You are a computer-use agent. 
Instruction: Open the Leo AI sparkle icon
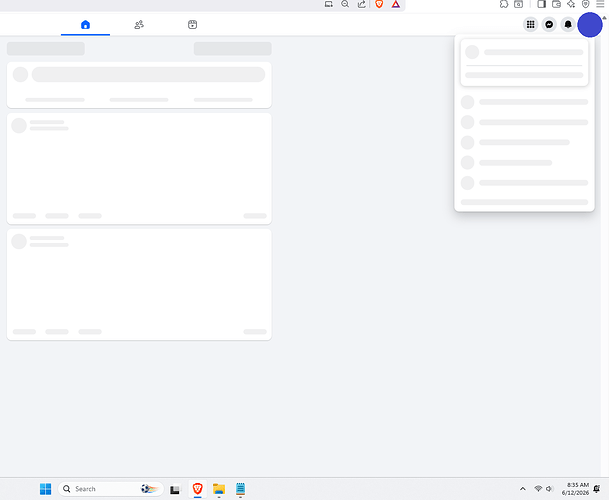click(x=571, y=4)
